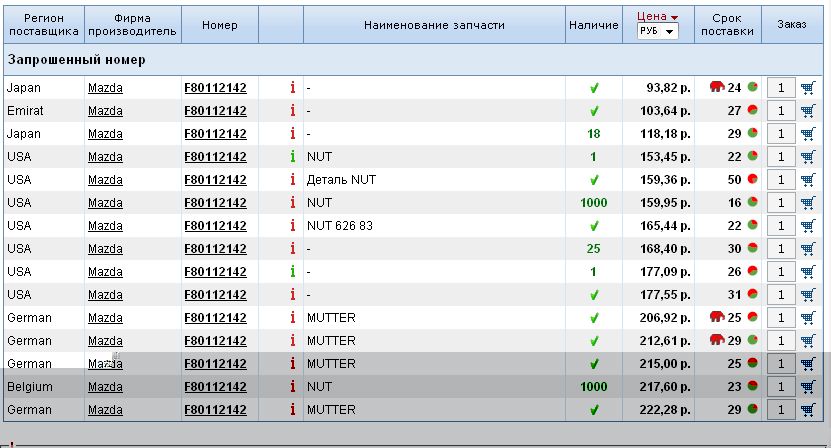
Task: Open Mazda link in the 93,82 р. row
Action: (x=105, y=88)
